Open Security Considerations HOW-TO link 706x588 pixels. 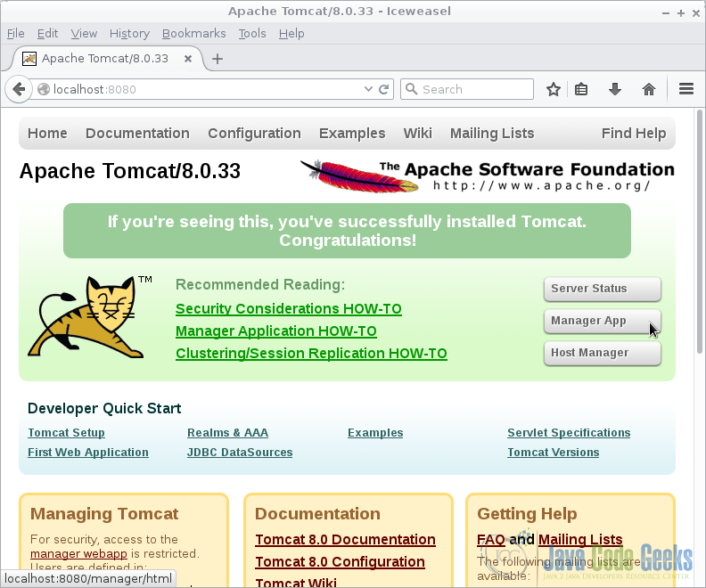289,309
